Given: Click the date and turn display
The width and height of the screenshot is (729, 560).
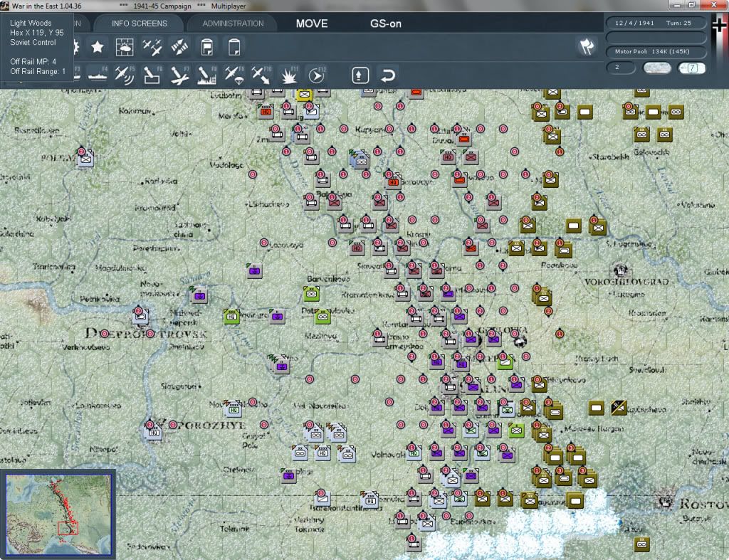Looking at the screenshot, I should [656, 23].
